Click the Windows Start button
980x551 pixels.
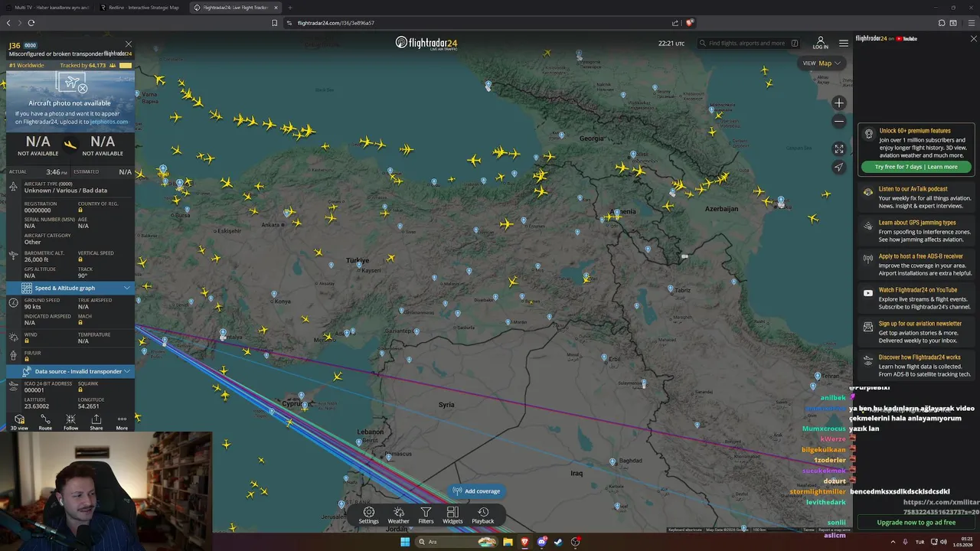(x=405, y=542)
